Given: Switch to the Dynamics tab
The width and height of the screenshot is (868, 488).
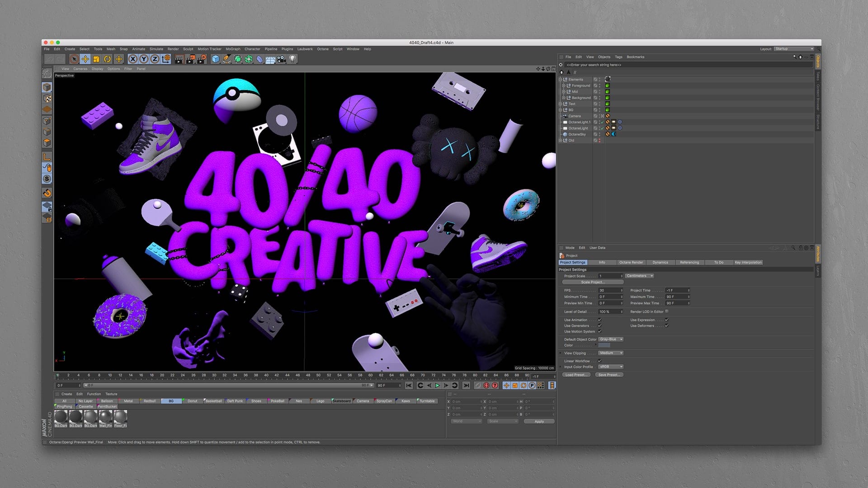Looking at the screenshot, I should click(660, 263).
